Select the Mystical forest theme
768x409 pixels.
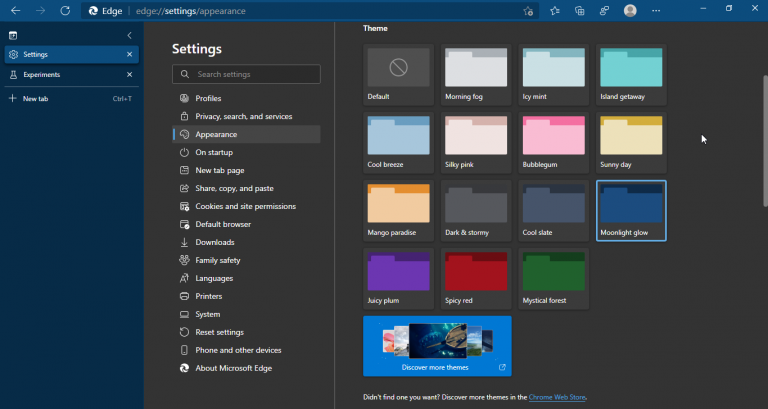[553, 279]
